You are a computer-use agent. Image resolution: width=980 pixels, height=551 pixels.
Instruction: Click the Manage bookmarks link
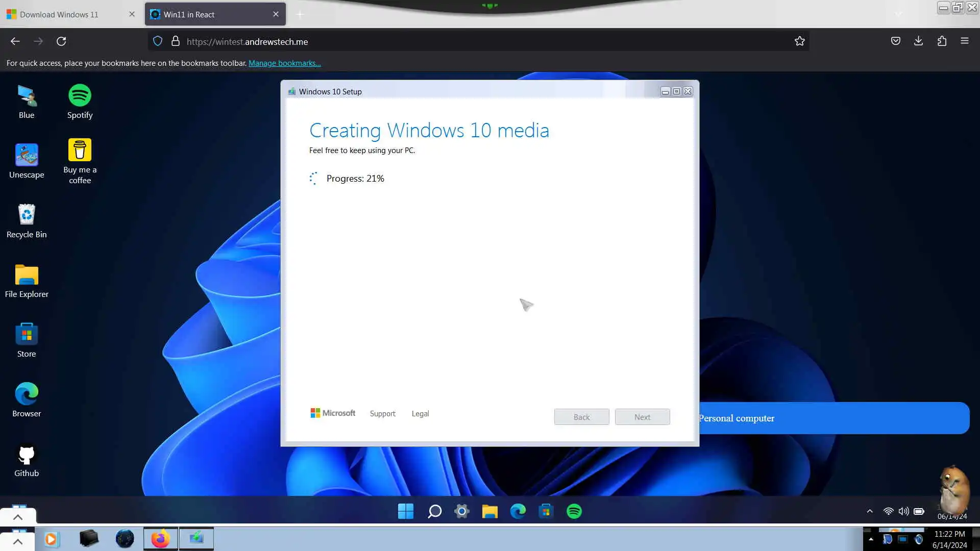[284, 63]
